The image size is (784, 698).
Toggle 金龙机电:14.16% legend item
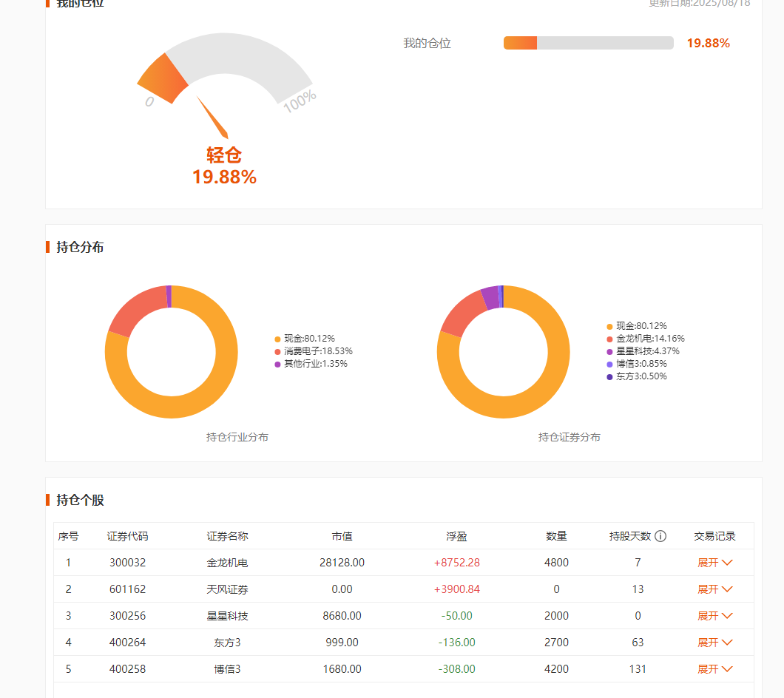(x=646, y=339)
